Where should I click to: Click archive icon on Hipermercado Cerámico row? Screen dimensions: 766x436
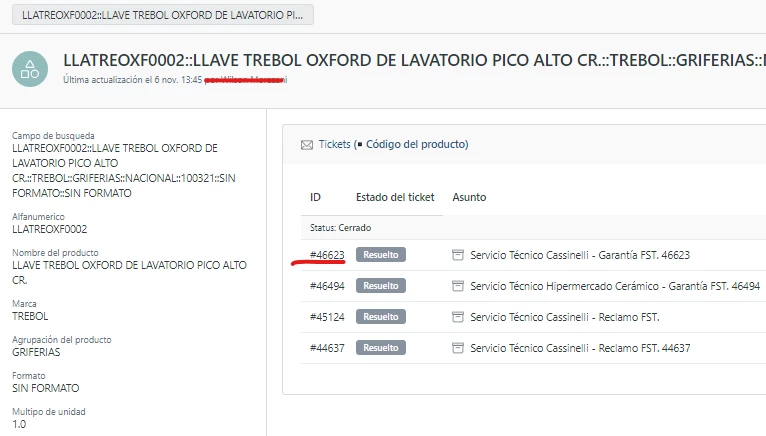pos(458,286)
